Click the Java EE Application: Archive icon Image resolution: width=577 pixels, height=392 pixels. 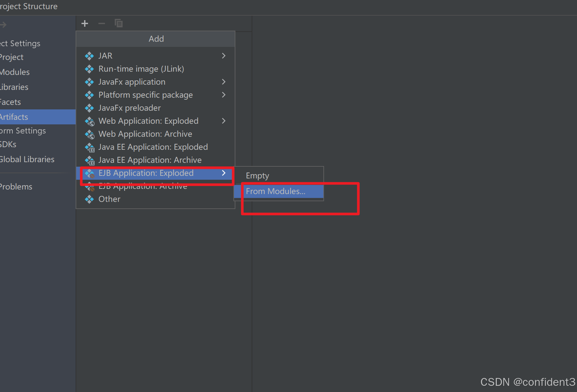(90, 161)
